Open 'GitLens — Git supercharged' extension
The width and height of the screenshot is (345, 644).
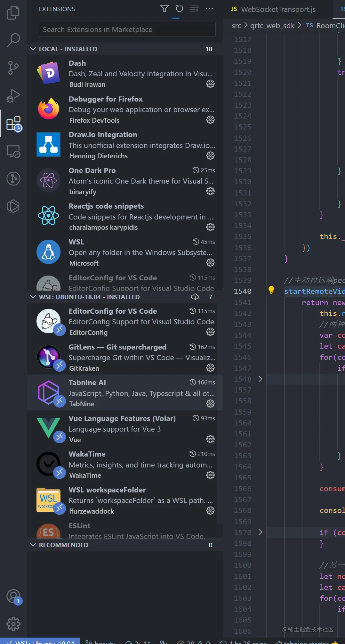click(x=125, y=357)
